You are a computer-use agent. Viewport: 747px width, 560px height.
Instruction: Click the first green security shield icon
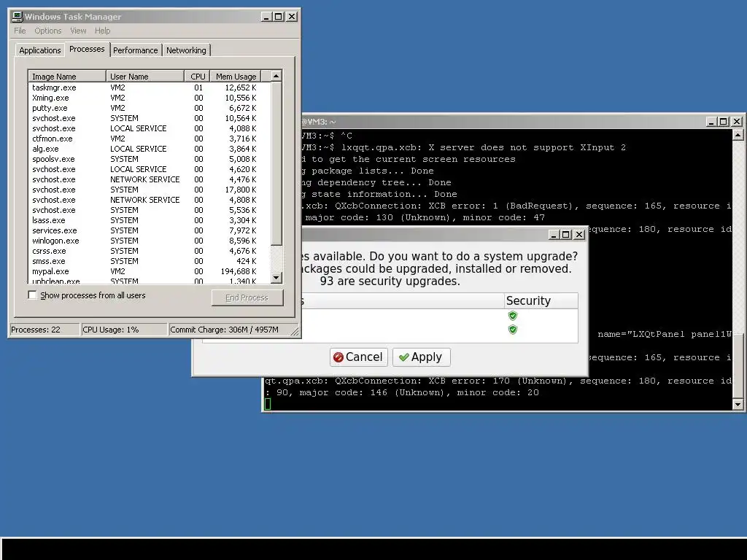coord(513,316)
